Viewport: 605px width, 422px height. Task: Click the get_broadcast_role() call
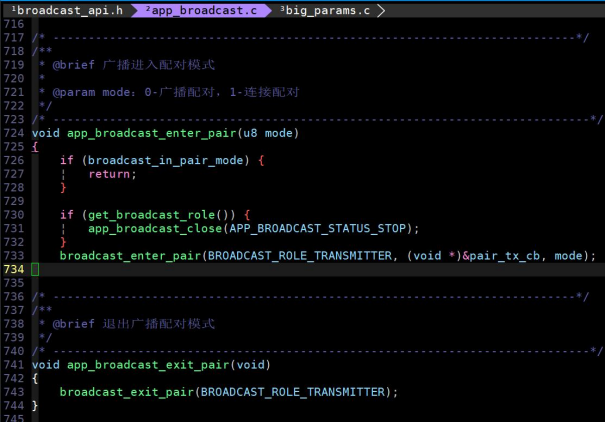(x=161, y=215)
